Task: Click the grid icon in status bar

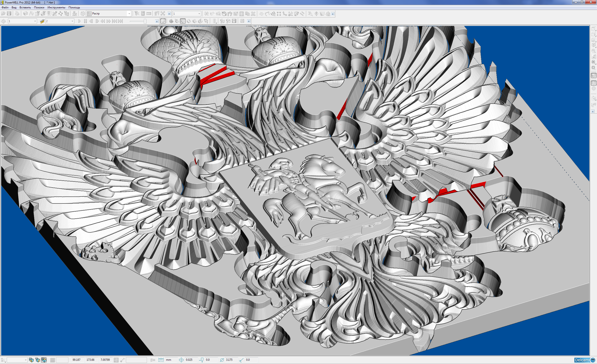Action: click(x=52, y=360)
